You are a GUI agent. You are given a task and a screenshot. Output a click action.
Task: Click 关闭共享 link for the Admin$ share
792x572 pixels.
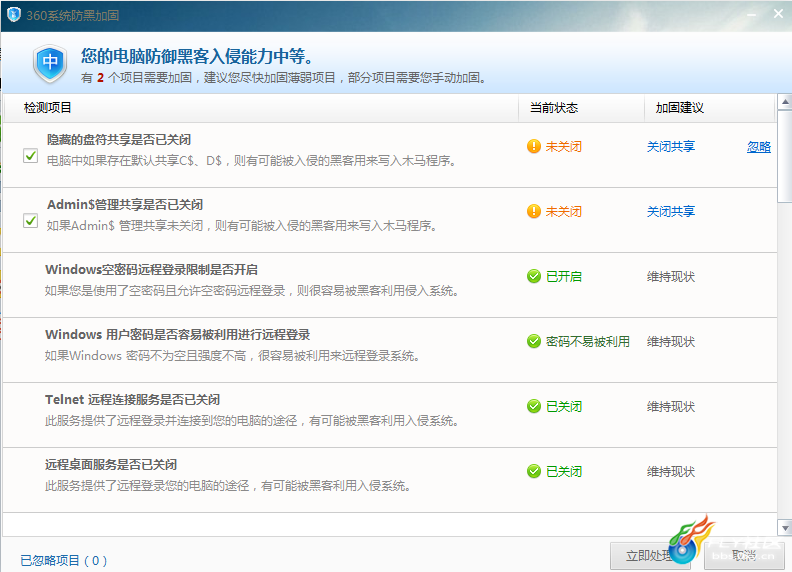coord(671,211)
